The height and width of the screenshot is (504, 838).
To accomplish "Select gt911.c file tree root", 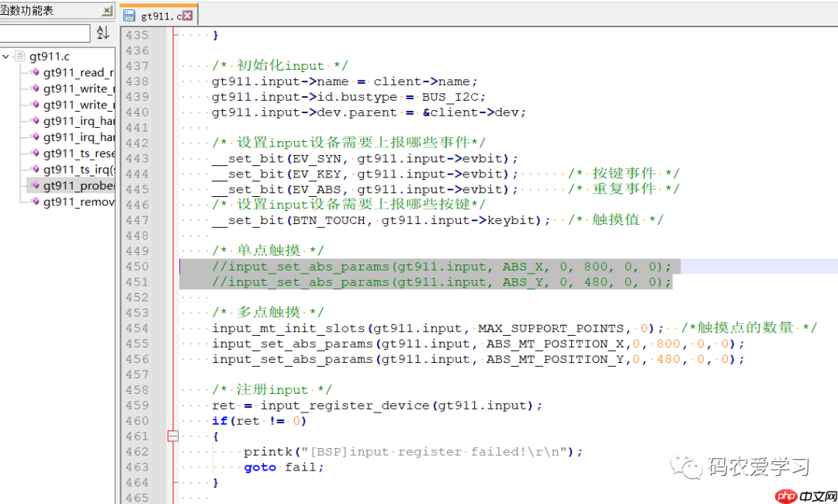I will point(50,56).
